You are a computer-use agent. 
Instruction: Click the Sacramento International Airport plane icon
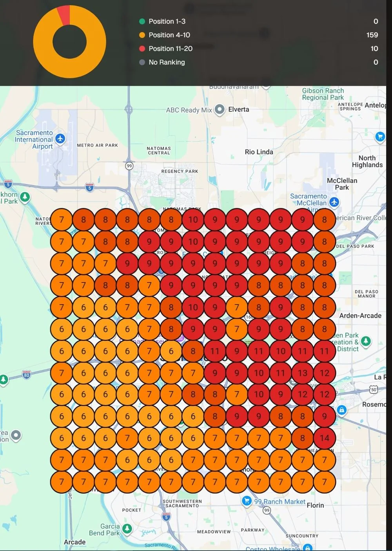click(60, 138)
